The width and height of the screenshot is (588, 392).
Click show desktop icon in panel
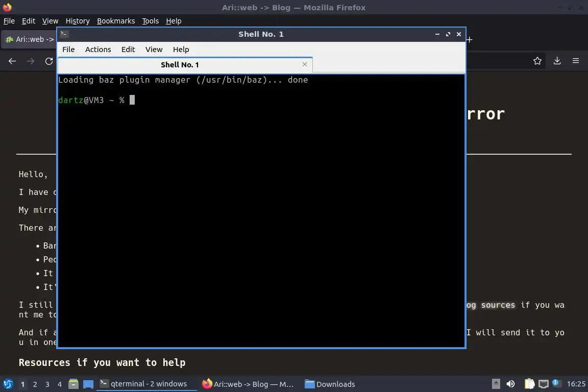88,384
